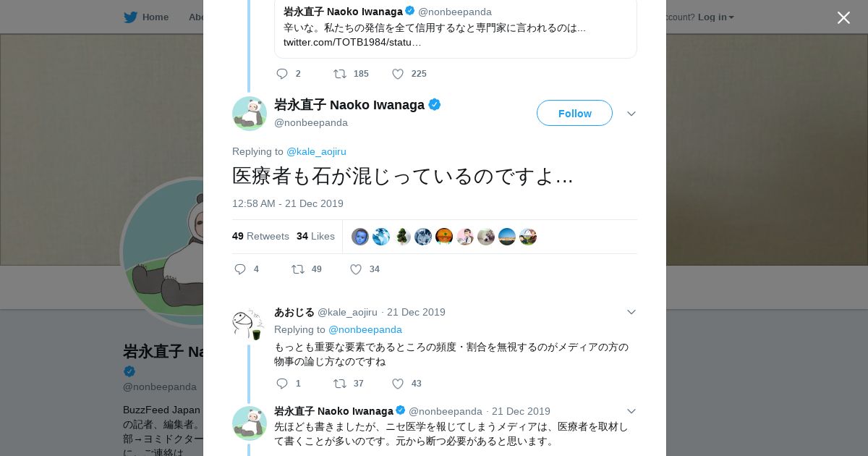
Task: Like the main tweet with 34 likes
Action: click(356, 269)
